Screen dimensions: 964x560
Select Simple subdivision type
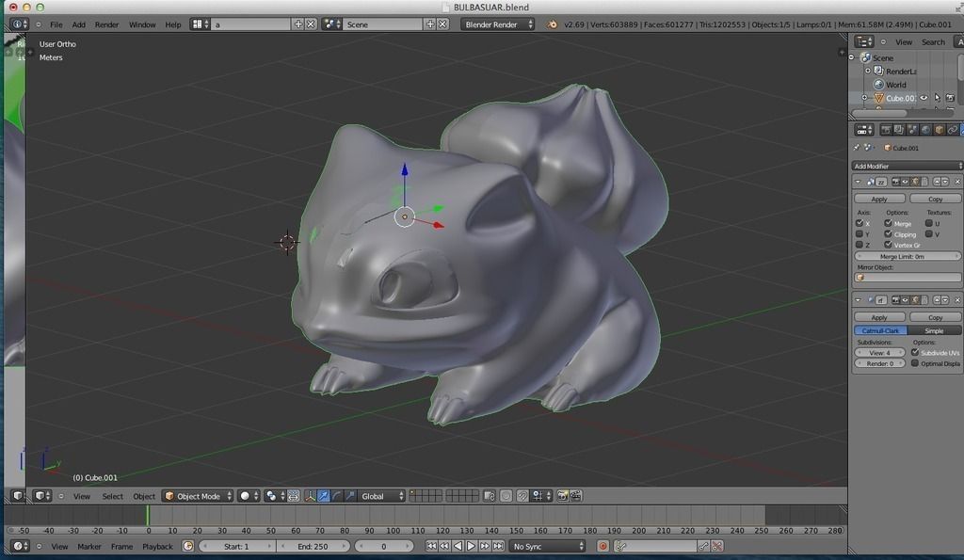point(935,330)
